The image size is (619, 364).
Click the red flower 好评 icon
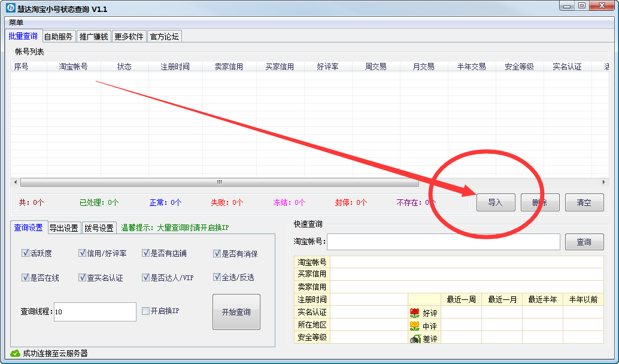click(414, 313)
